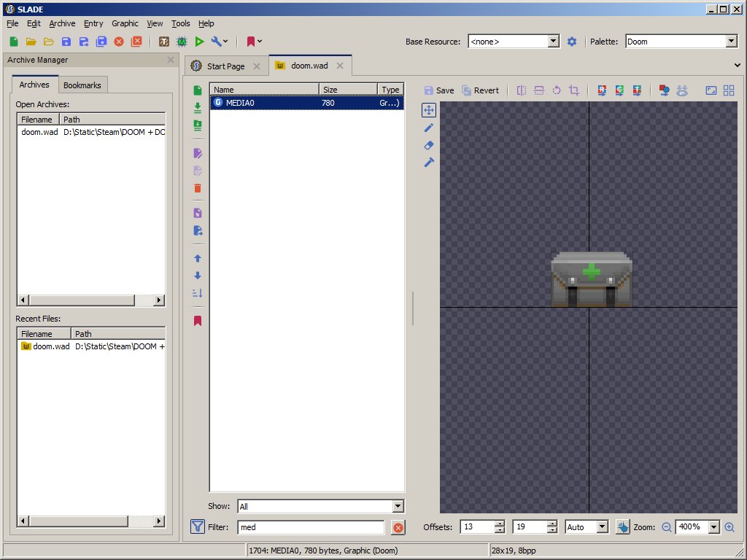Click the T tint colour icon
Image resolution: width=747 pixels, height=560 pixels.
[x=637, y=90]
